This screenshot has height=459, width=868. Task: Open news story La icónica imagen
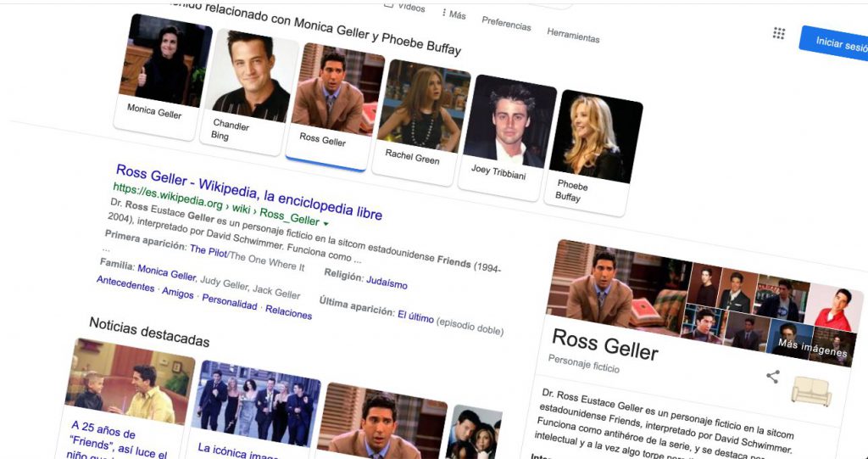pos(238,451)
